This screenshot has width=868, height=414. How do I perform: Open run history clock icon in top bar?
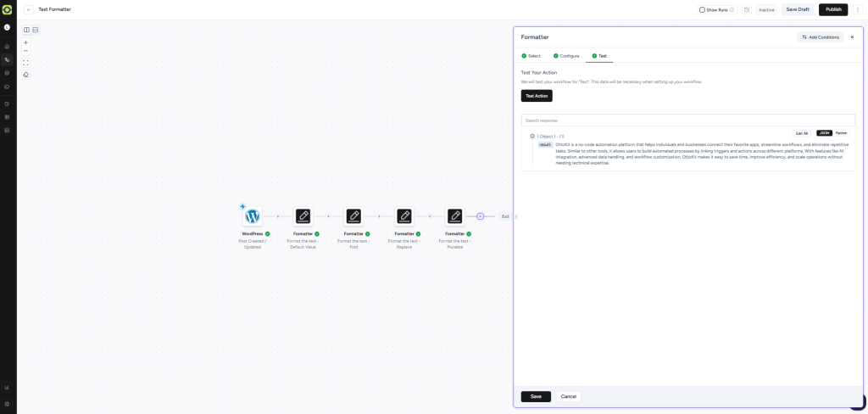pos(747,10)
